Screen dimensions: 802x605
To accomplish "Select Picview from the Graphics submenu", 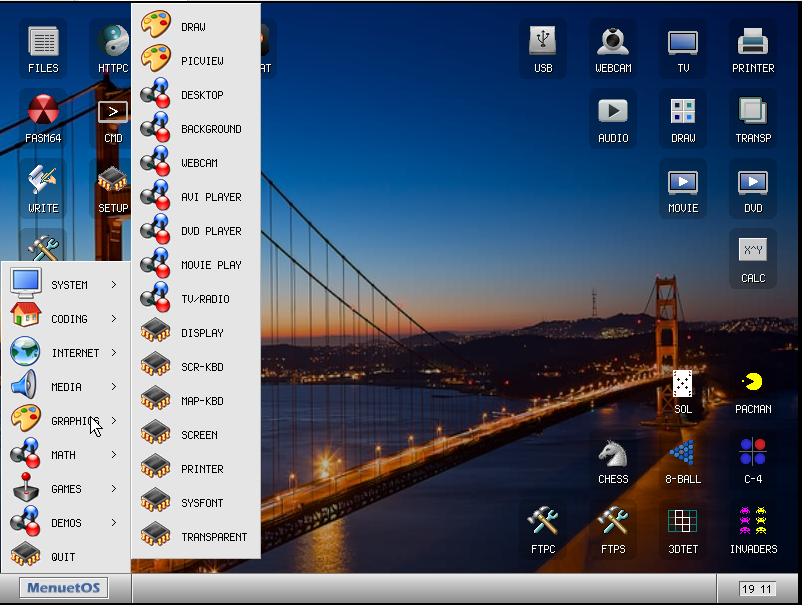I will [x=196, y=61].
